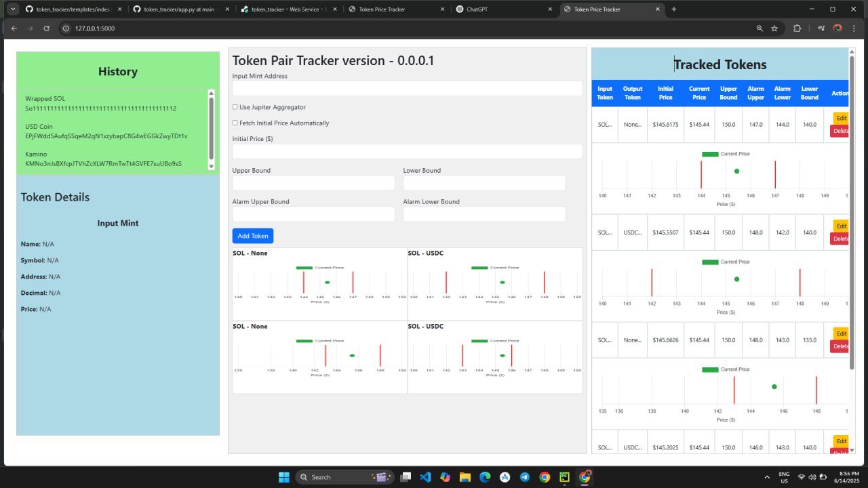Bookmark this page with the star icon
Image resolution: width=868 pixels, height=488 pixels.
[x=774, y=28]
